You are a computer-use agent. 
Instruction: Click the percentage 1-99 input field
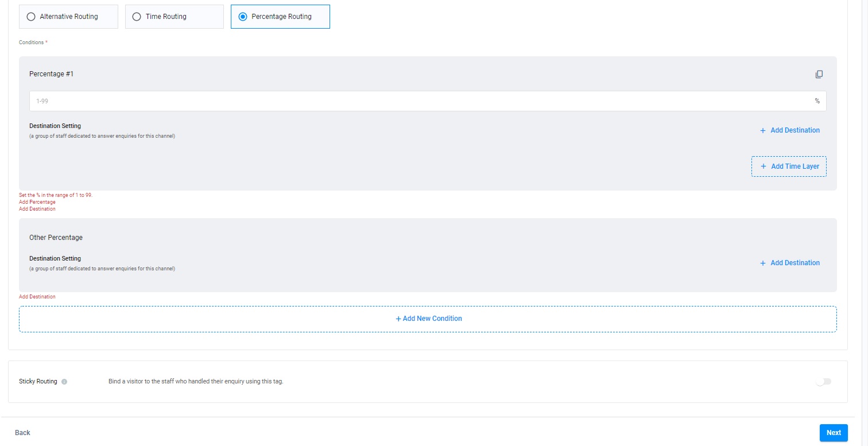coord(428,101)
